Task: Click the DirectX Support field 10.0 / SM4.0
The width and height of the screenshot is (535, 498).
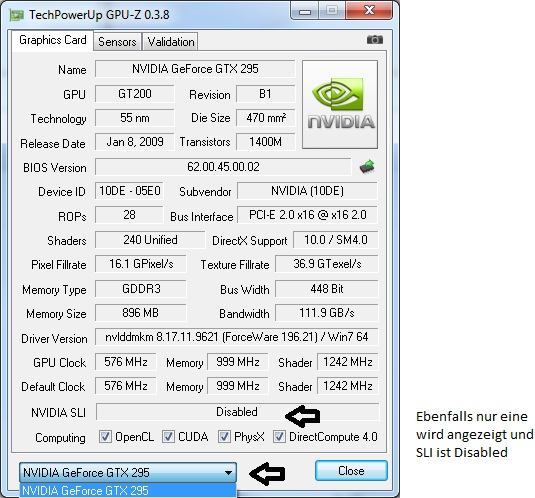Action: 336,240
